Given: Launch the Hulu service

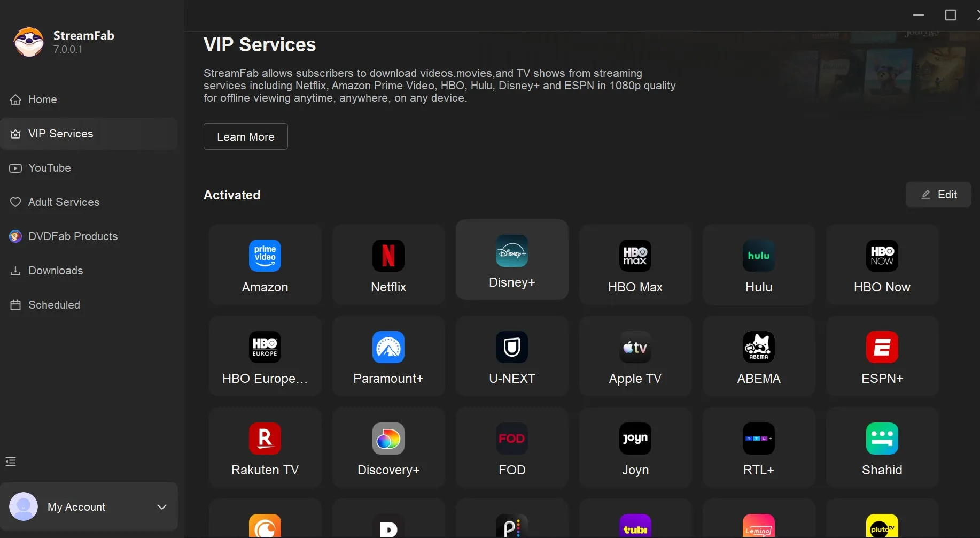Looking at the screenshot, I should 759,265.
